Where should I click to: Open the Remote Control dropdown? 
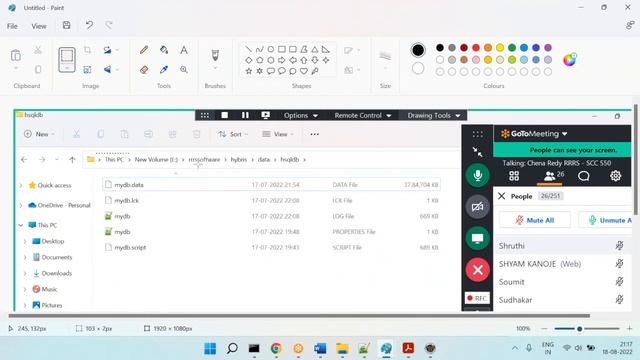pos(363,116)
